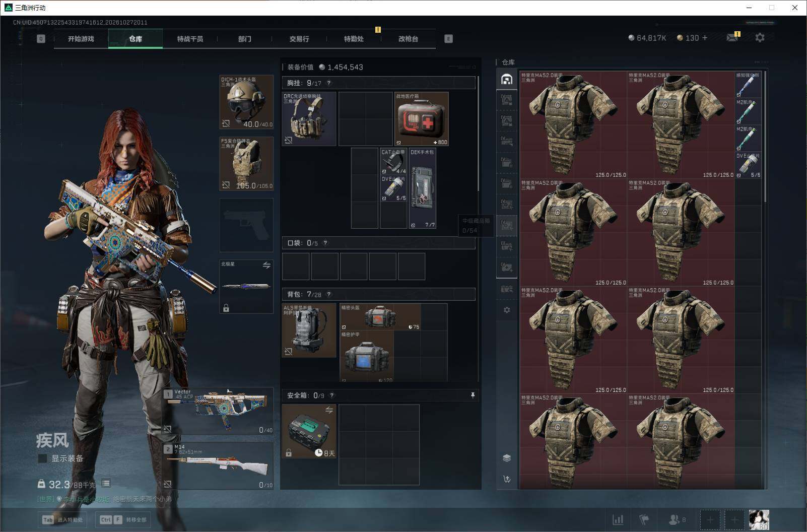Open the friends list icon
Image resolution: width=807 pixels, height=532 pixels.
tap(677, 519)
